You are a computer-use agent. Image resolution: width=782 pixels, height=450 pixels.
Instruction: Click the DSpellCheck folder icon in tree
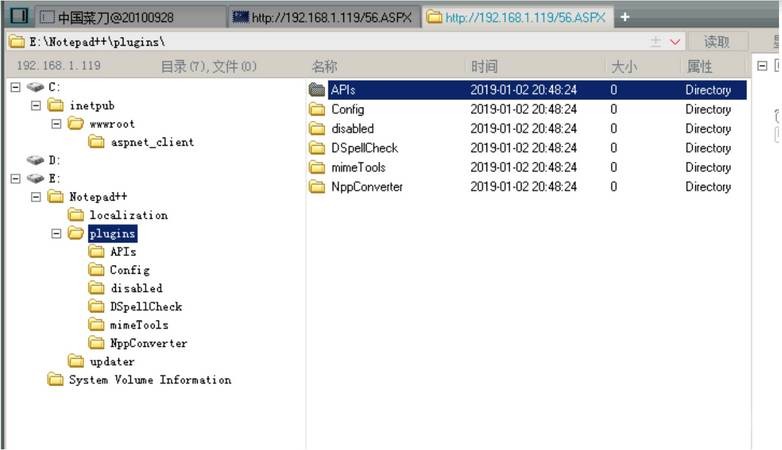tap(96, 307)
